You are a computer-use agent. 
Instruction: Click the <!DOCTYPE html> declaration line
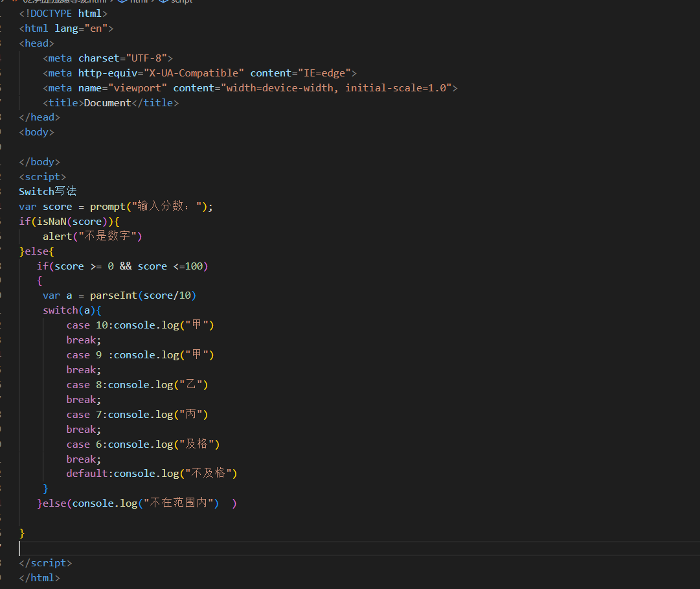tap(63, 14)
